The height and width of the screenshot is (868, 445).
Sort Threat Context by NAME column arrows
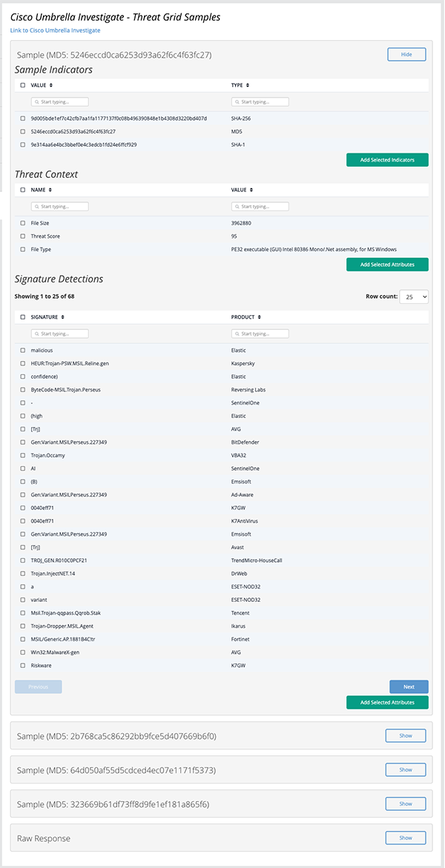click(x=50, y=189)
